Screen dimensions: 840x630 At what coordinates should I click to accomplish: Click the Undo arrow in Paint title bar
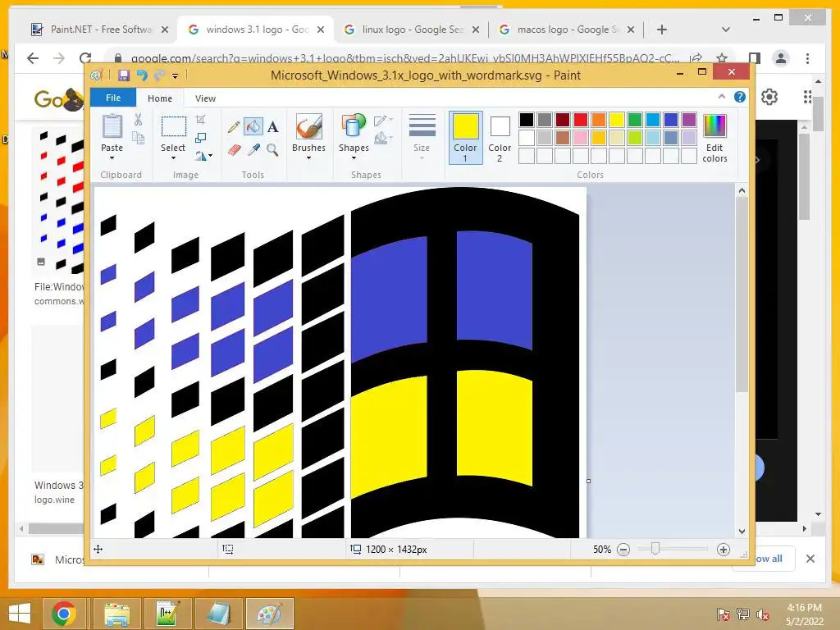tap(142, 75)
